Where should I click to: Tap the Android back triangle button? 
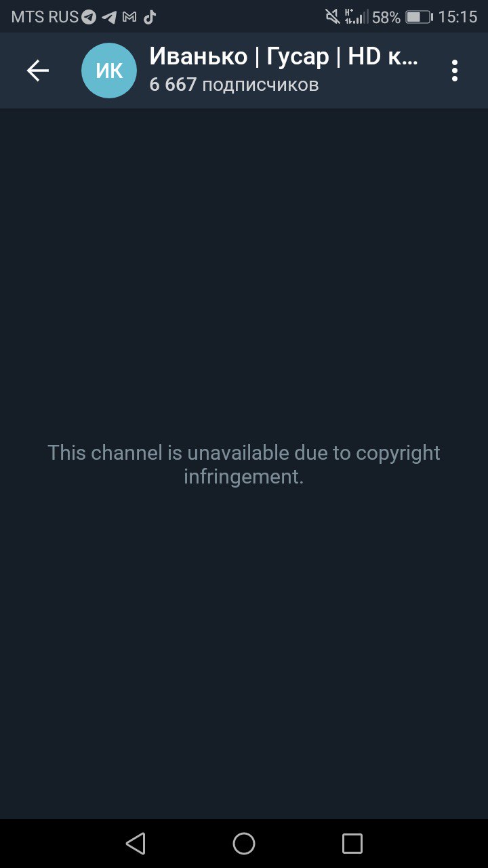pos(136,844)
